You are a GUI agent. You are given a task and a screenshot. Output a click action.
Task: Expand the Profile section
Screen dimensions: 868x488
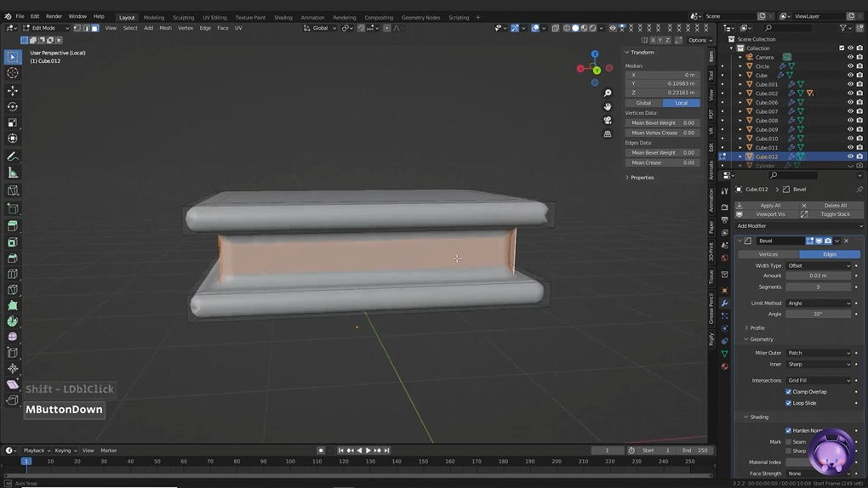tap(755, 328)
